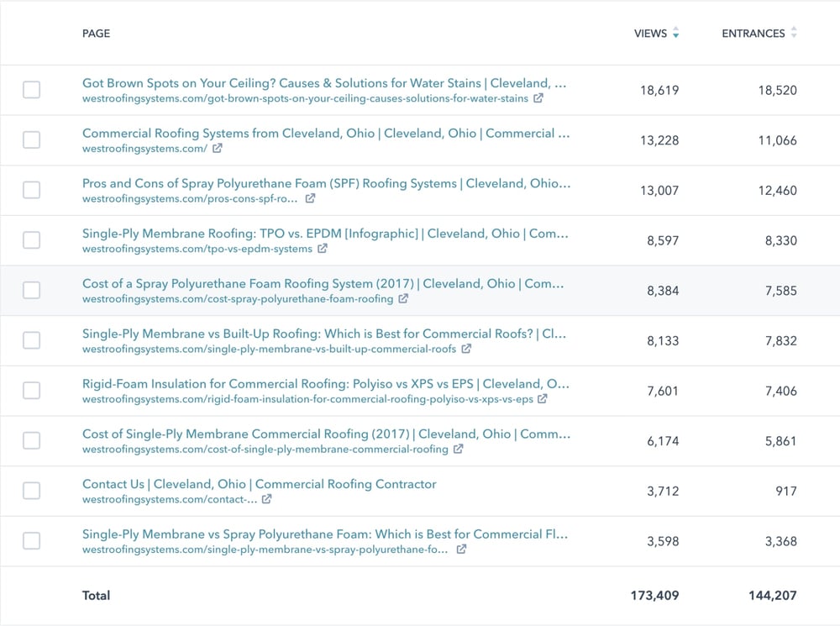Click the ENTRANCES column header label
This screenshot has height=626, width=840.
[x=753, y=34]
